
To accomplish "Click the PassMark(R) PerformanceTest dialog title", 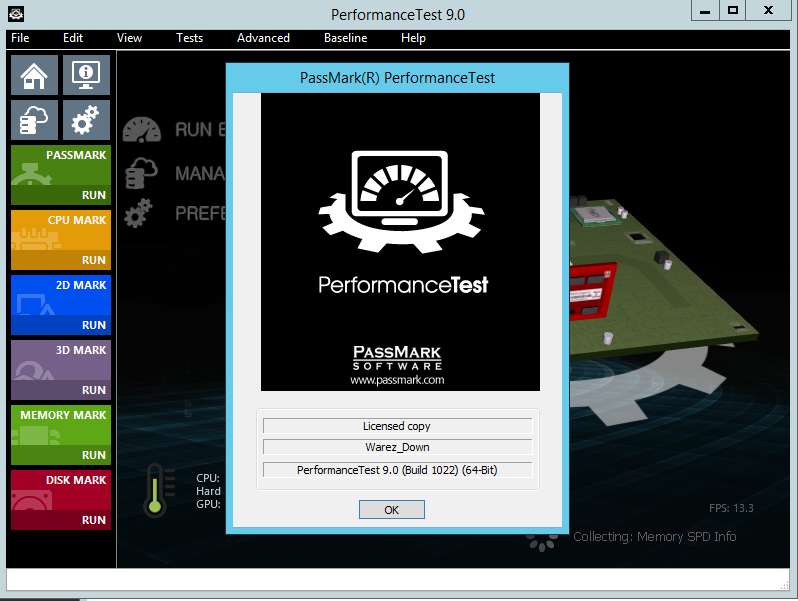I will [x=397, y=78].
